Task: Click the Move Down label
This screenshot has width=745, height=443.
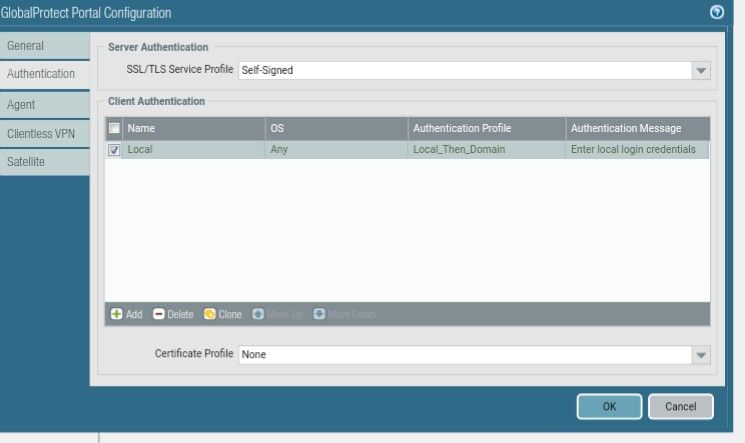Action: coord(352,314)
